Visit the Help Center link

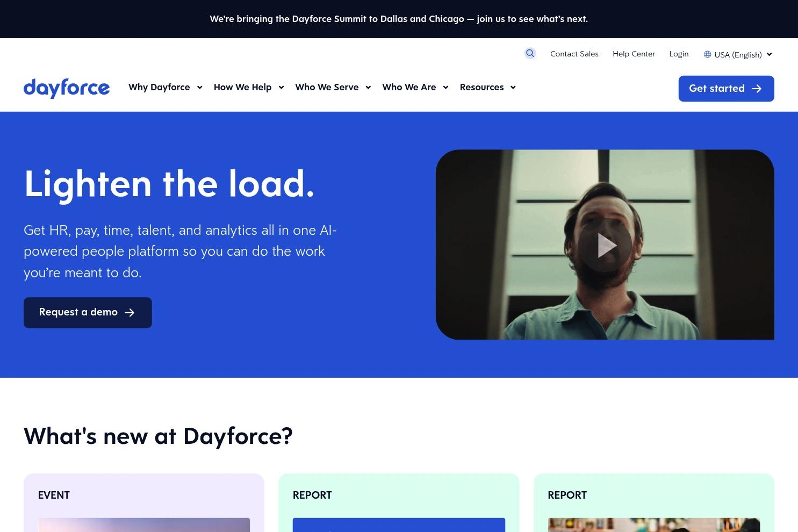(634, 54)
